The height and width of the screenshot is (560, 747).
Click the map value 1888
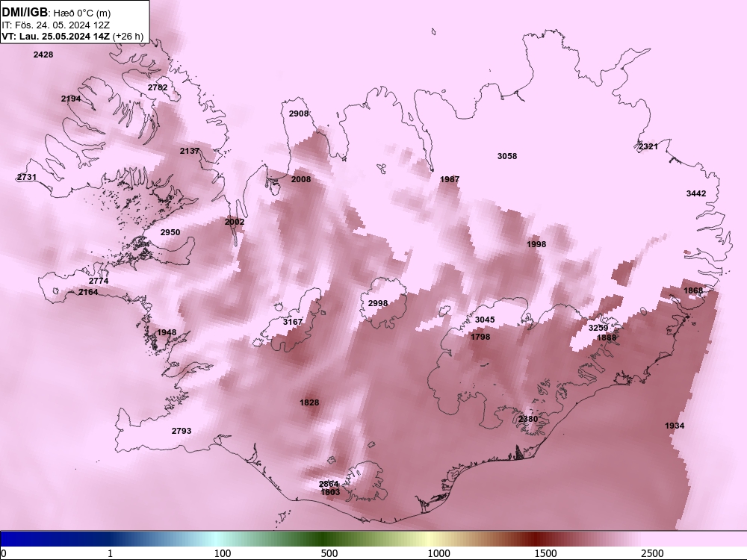[x=607, y=337]
